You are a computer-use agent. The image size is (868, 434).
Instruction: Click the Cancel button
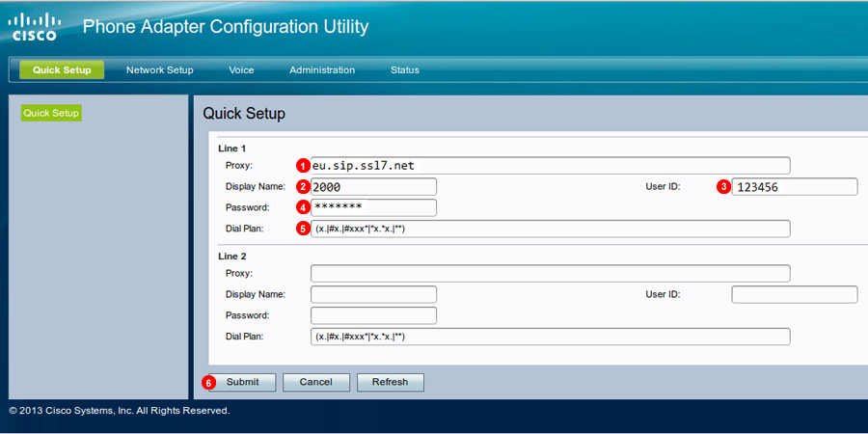pyautogui.click(x=316, y=382)
